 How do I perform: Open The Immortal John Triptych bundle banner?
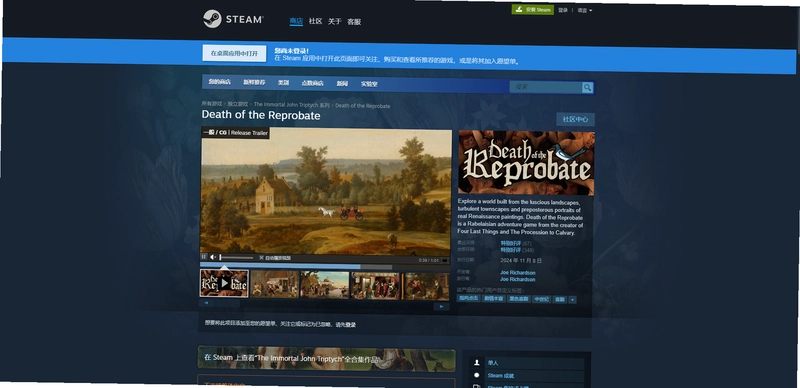(327, 359)
